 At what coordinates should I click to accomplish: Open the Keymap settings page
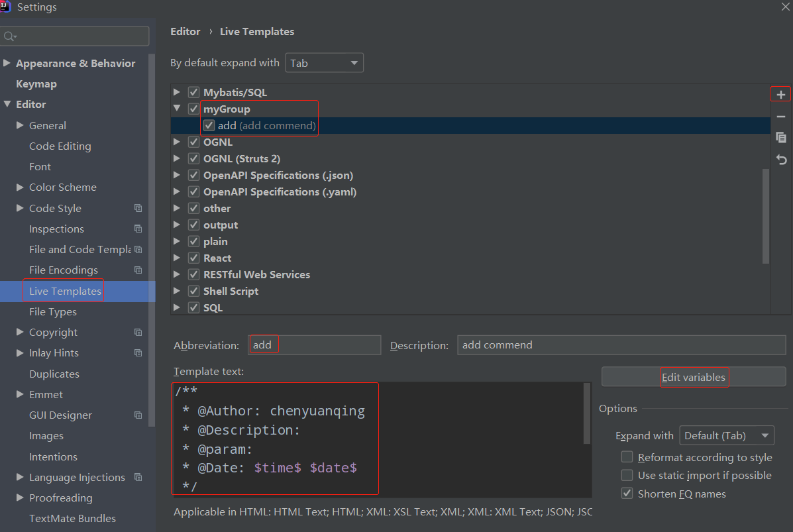36,84
